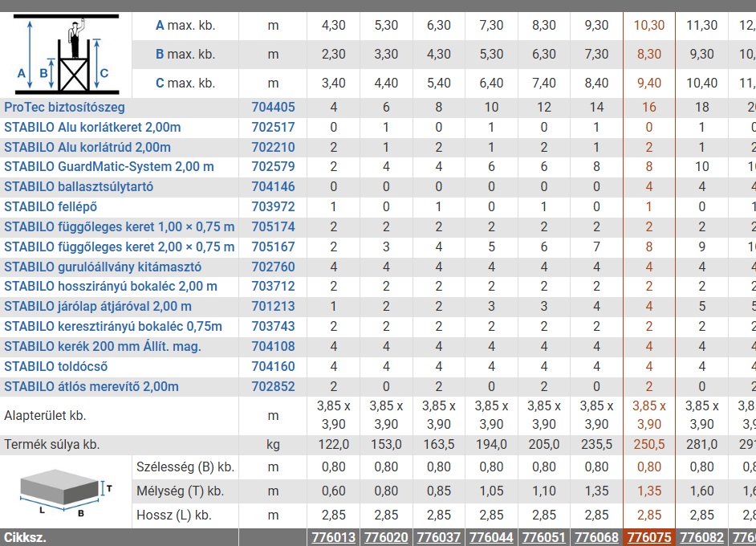Image resolution: width=756 pixels, height=546 pixels.
Task: Open STABILO keresztirányú bokaléc 0,75m link
Action: (113, 327)
